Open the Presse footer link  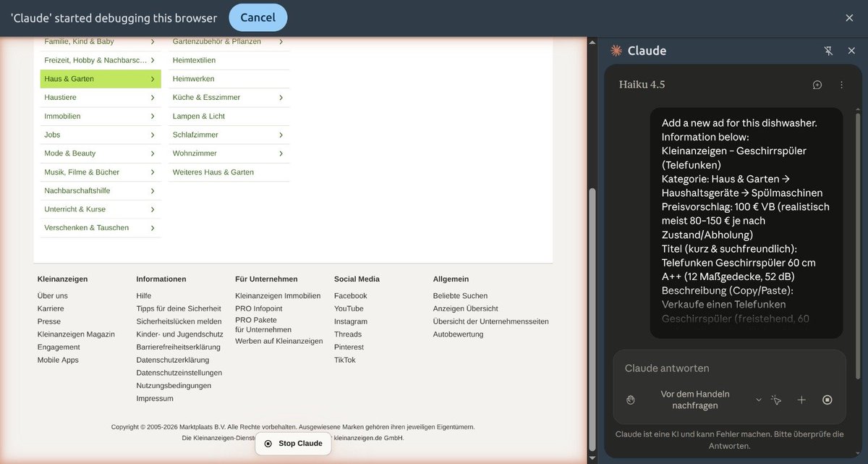(49, 321)
